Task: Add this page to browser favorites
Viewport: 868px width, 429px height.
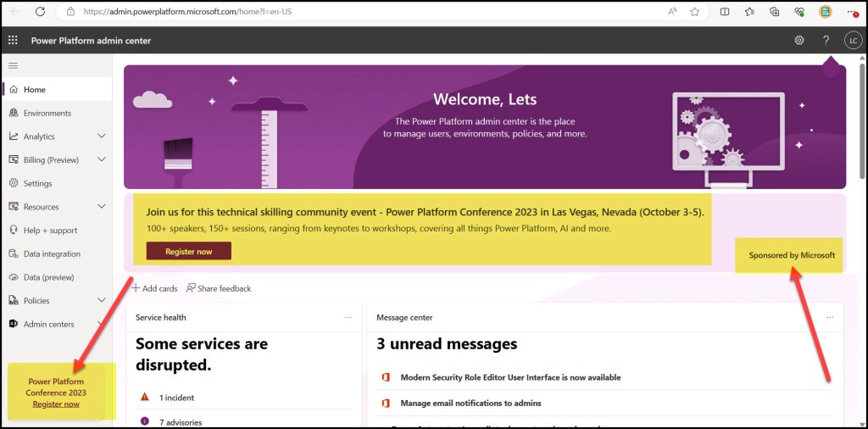Action: (x=695, y=12)
